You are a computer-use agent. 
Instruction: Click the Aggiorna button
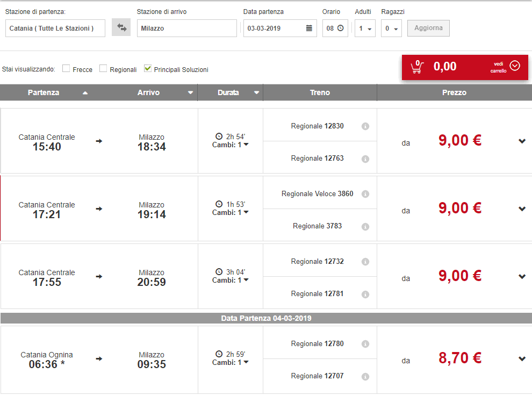tap(428, 28)
